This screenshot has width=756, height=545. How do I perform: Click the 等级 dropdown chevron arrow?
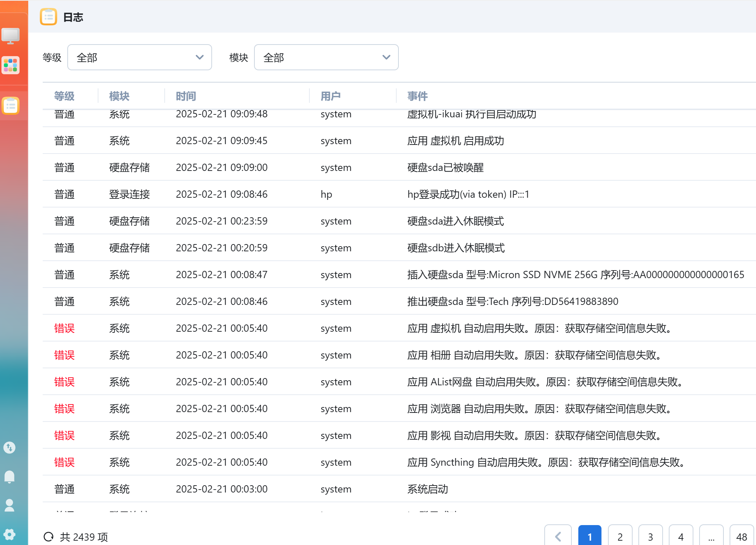point(199,57)
